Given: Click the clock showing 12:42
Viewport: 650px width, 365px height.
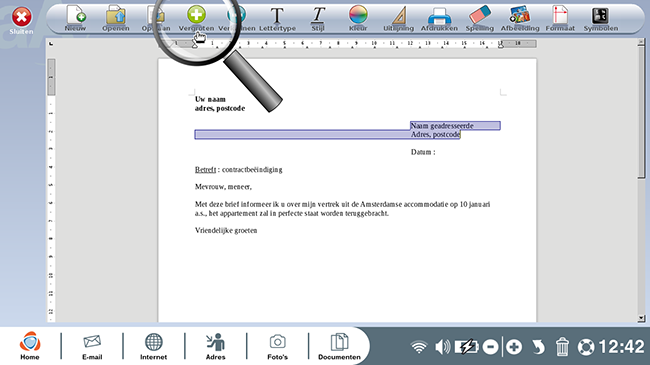Looking at the screenshot, I should tap(621, 347).
